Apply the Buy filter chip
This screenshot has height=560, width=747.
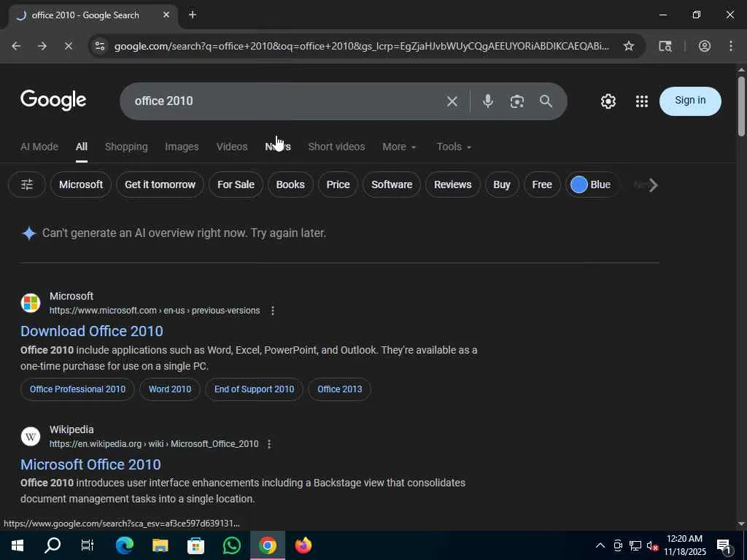(502, 184)
